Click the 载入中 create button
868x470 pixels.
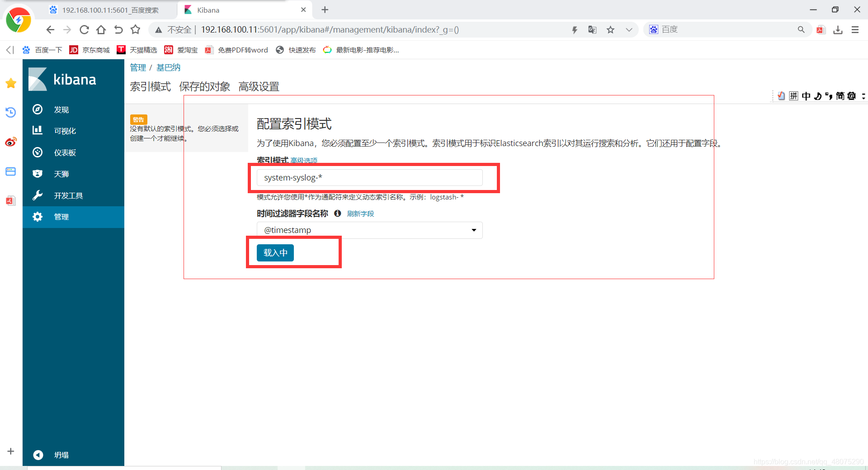coord(275,253)
